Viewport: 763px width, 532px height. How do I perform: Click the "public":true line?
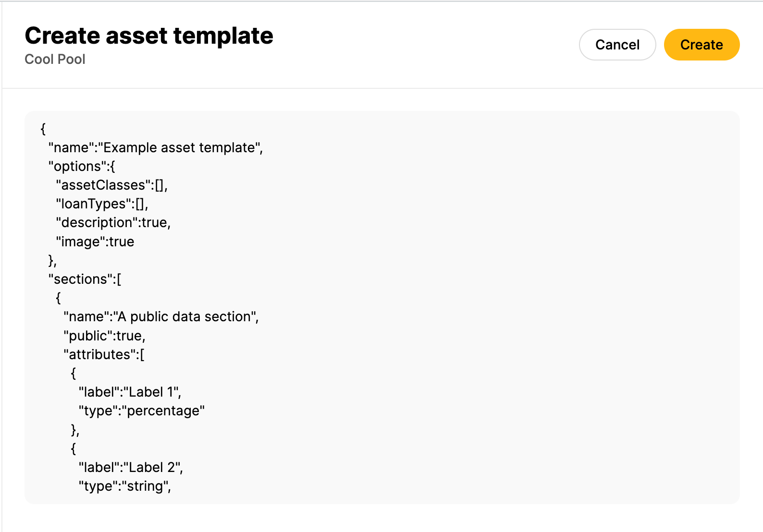click(x=104, y=335)
